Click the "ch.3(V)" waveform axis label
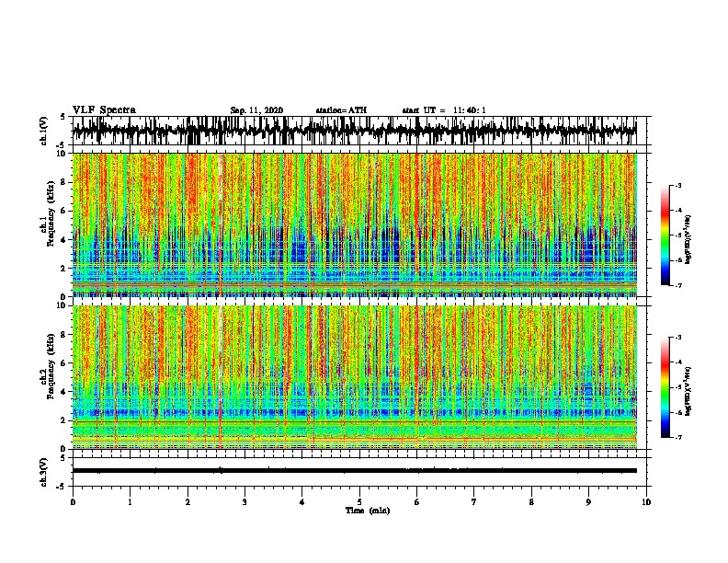 click(x=43, y=473)
